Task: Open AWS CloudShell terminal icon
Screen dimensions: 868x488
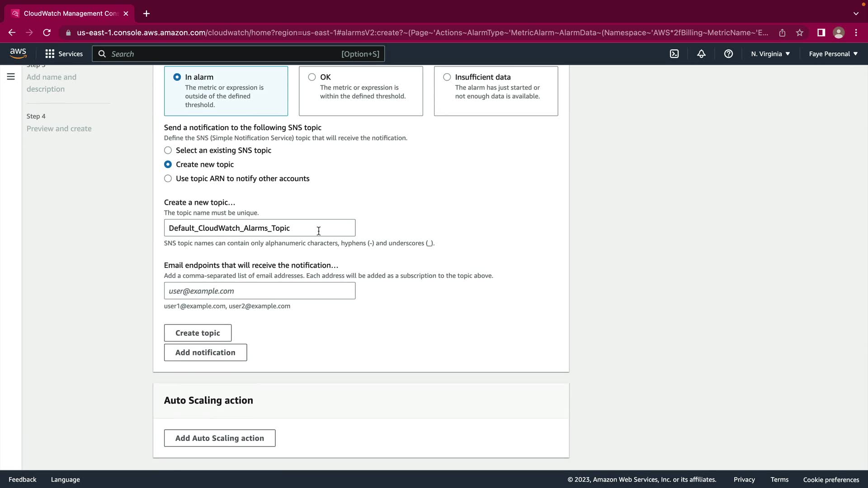Action: coord(674,54)
